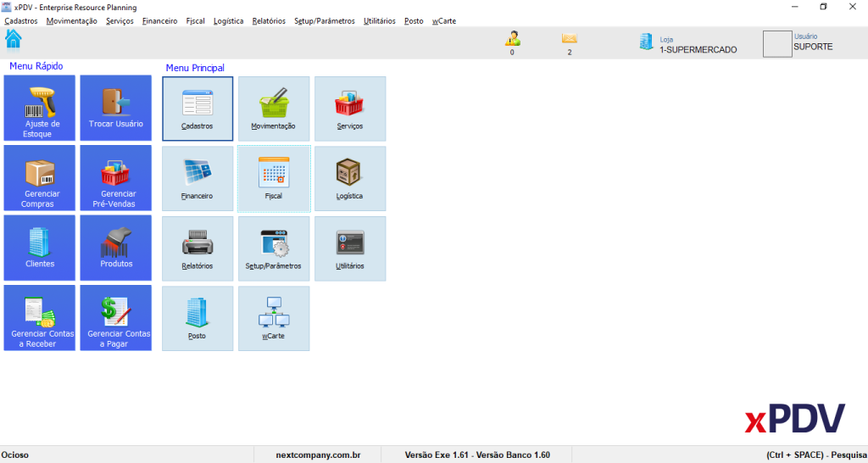
Task: Open the Clientes quick tile
Action: pyautogui.click(x=39, y=248)
